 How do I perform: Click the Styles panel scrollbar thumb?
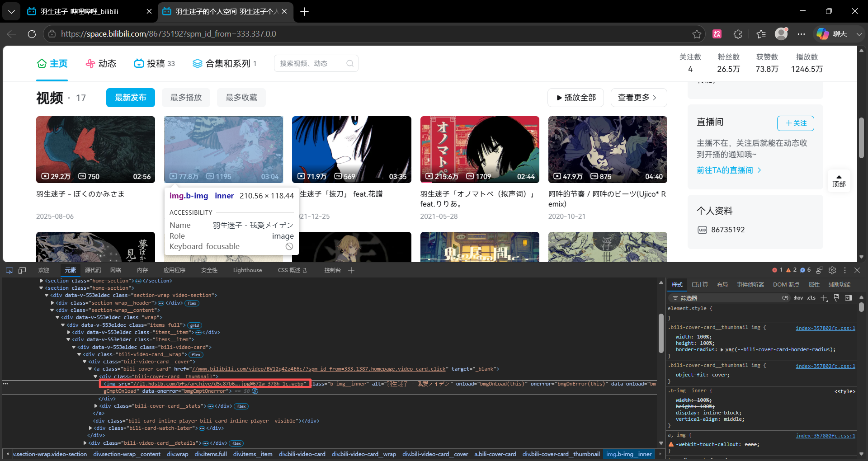coord(861,307)
